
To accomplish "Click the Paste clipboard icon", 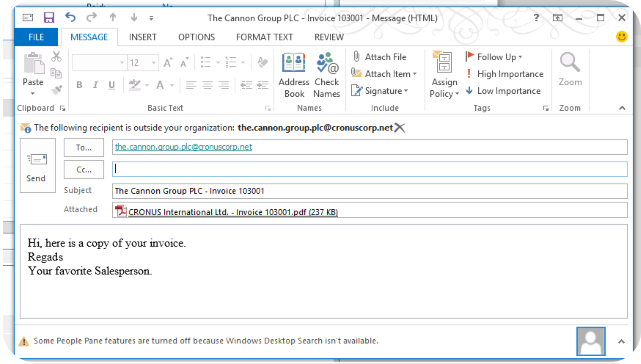I will click(x=33, y=64).
